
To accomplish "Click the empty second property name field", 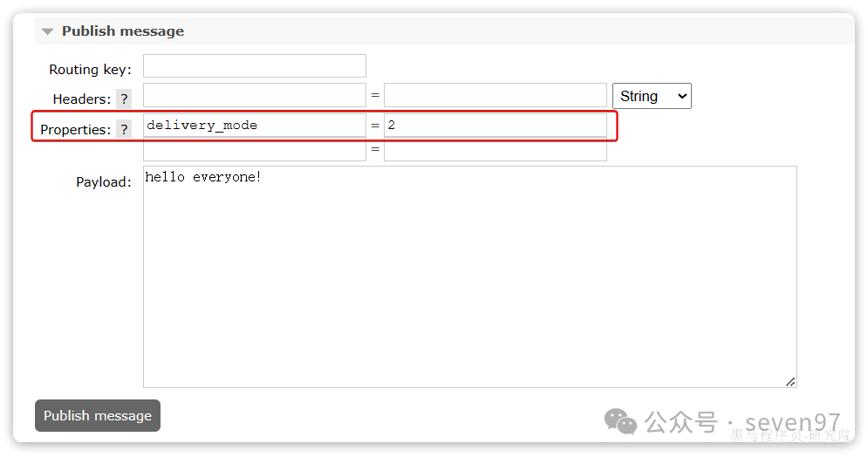I will coord(255,149).
